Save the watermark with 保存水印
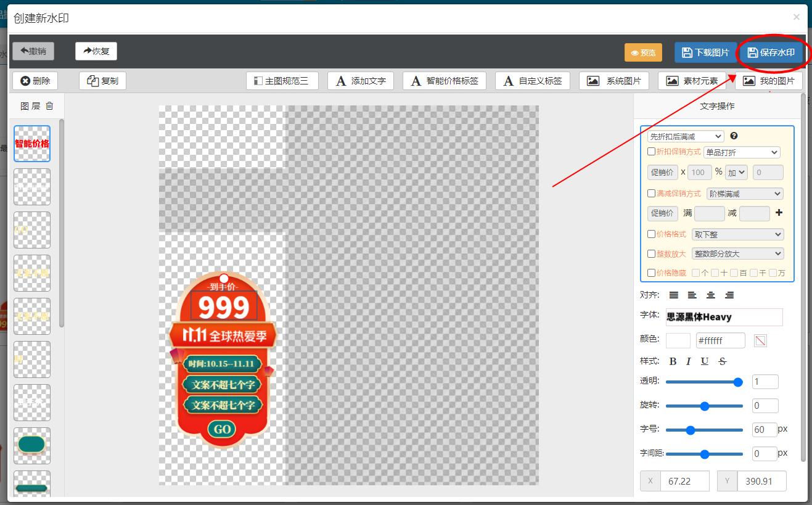Screen dimensions: 812x505 pyautogui.click(x=771, y=52)
